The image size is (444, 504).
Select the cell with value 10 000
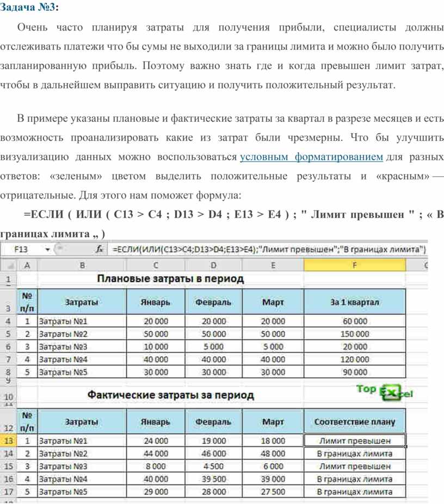[x=156, y=346]
